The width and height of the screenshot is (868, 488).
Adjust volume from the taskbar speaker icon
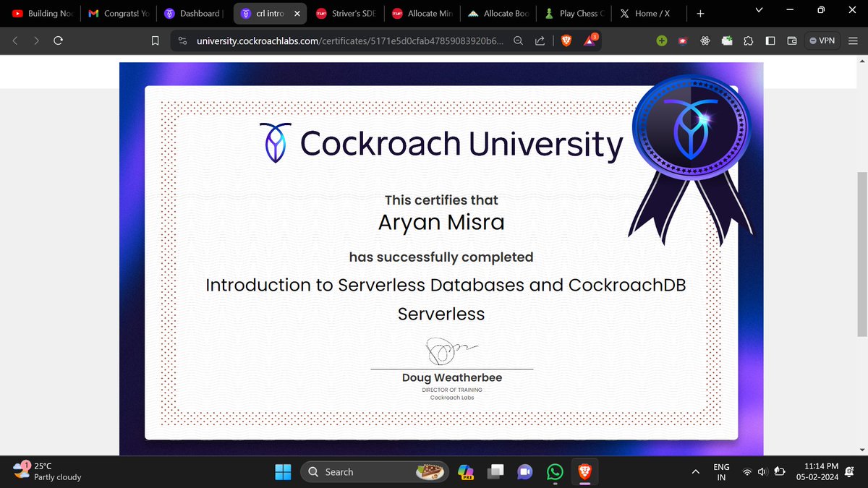pyautogui.click(x=762, y=471)
